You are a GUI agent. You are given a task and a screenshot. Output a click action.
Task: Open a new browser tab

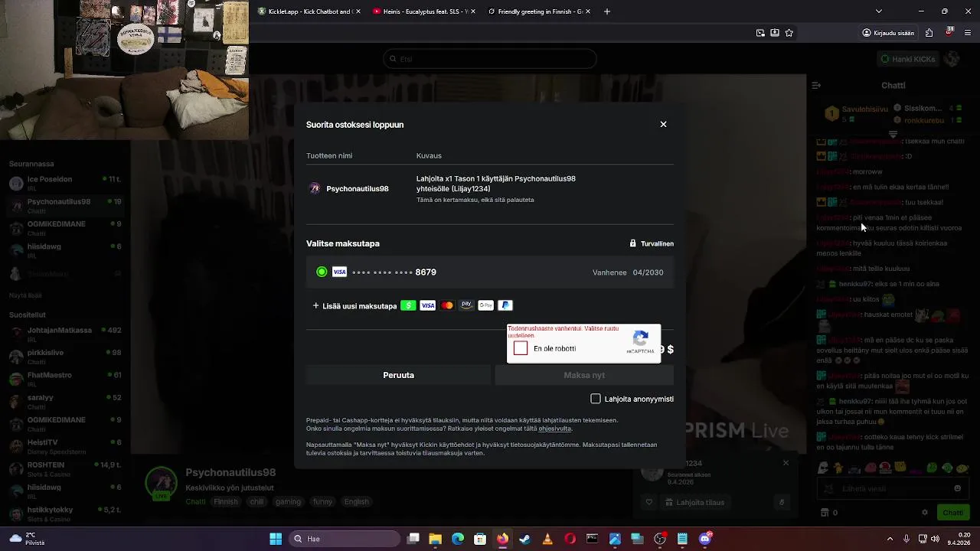click(x=607, y=11)
